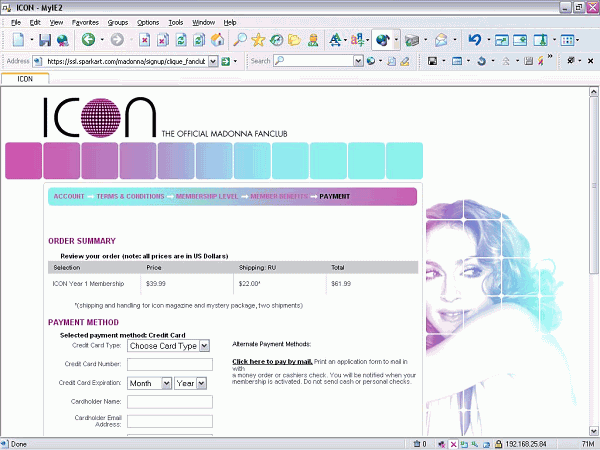Open the folders icon in toolbar
600x450 pixels.
294,40
